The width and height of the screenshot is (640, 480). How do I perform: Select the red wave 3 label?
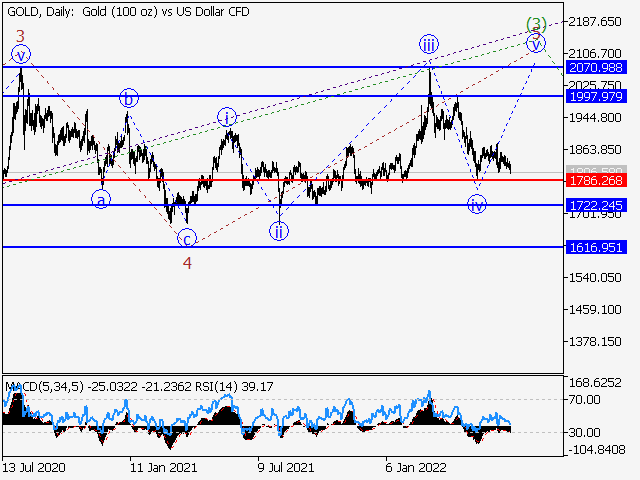point(20,37)
